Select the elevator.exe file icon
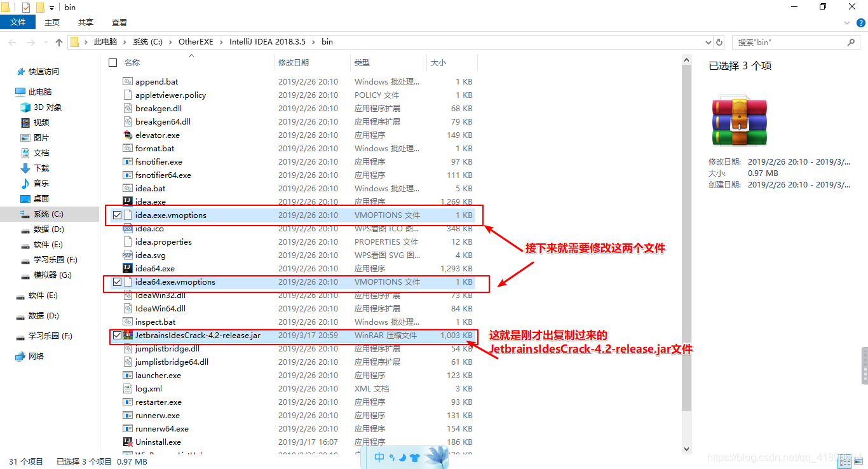 (x=128, y=135)
